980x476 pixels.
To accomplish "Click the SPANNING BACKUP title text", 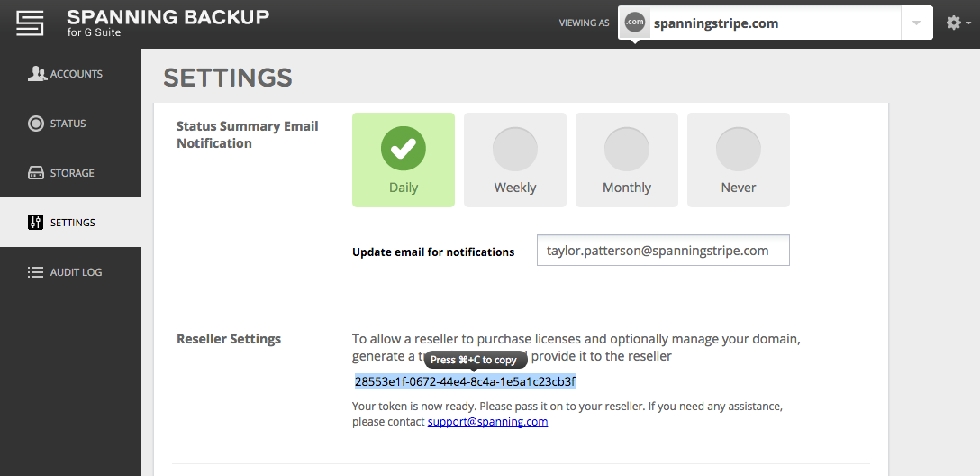I will pyautogui.click(x=168, y=17).
